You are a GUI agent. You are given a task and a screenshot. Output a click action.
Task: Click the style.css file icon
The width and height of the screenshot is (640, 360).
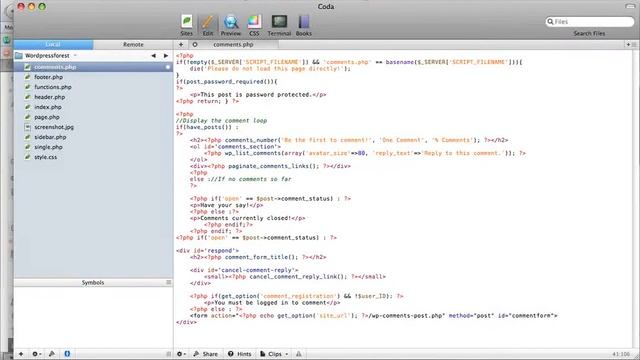(27, 157)
